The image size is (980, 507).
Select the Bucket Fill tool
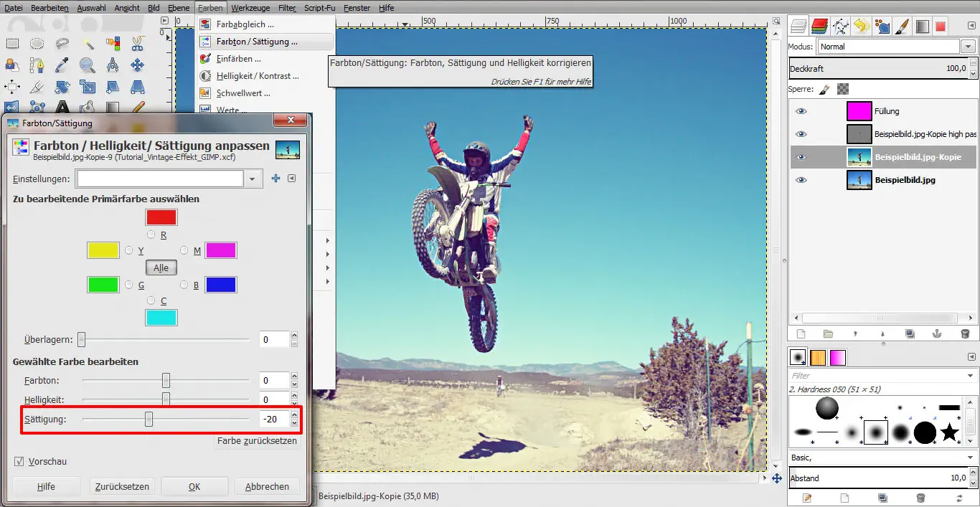pos(87,105)
